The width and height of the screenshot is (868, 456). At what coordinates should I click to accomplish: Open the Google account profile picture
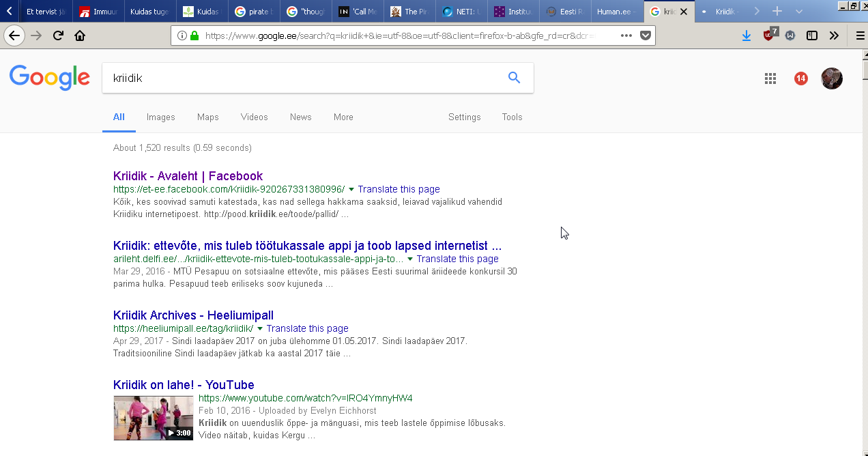coord(831,79)
